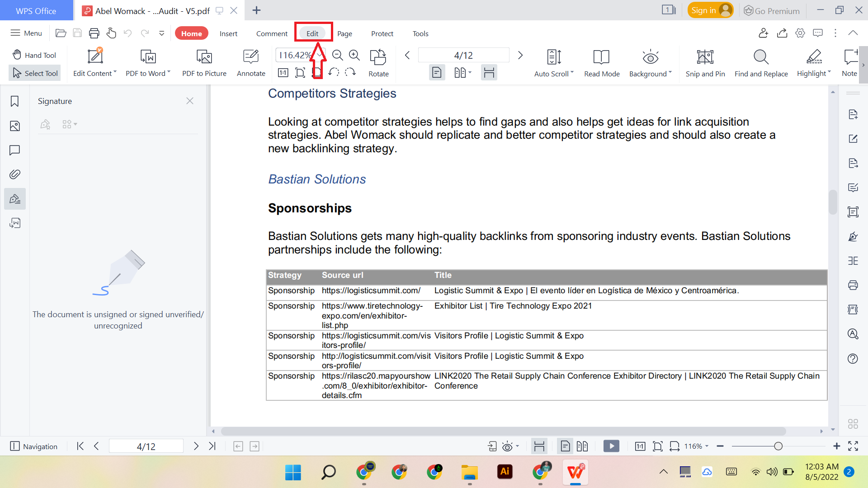
Task: Close the Signature panel
Action: pos(189,101)
